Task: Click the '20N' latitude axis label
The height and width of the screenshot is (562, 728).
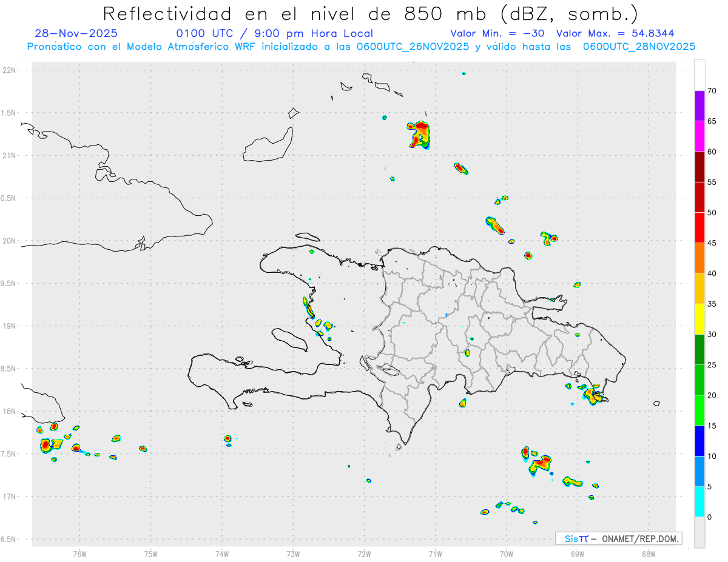Action: tap(10, 241)
